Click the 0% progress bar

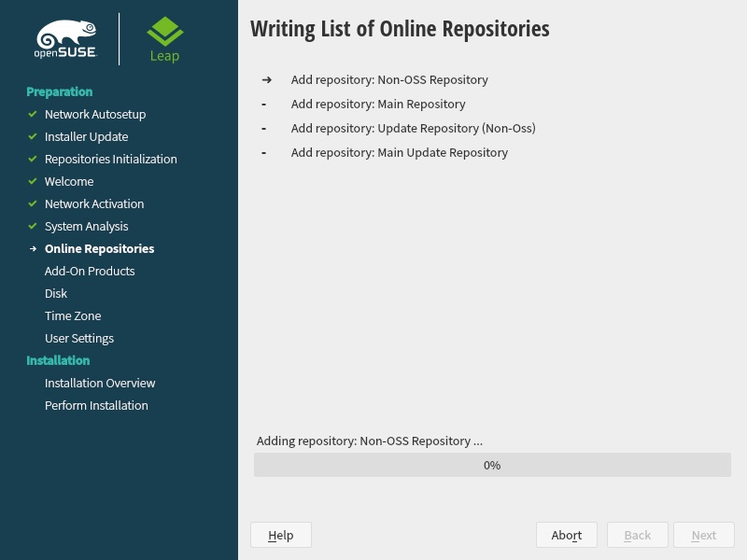[x=492, y=465]
